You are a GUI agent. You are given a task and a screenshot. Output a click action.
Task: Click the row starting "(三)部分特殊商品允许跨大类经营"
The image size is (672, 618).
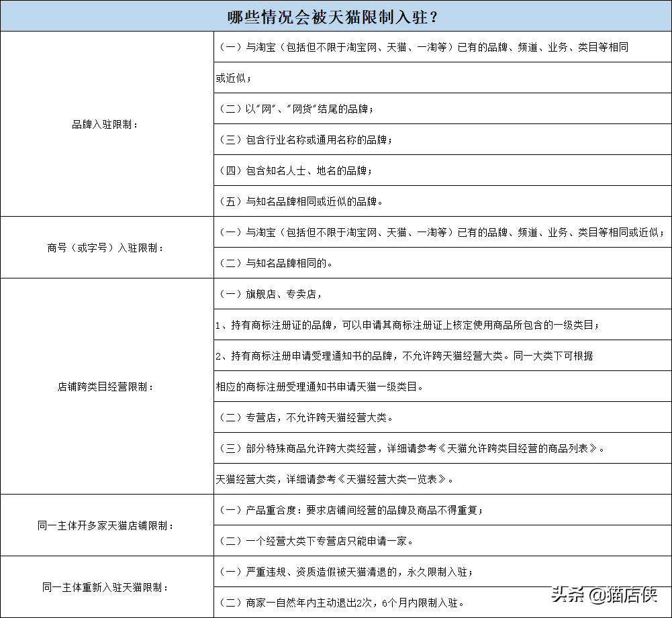click(442, 448)
